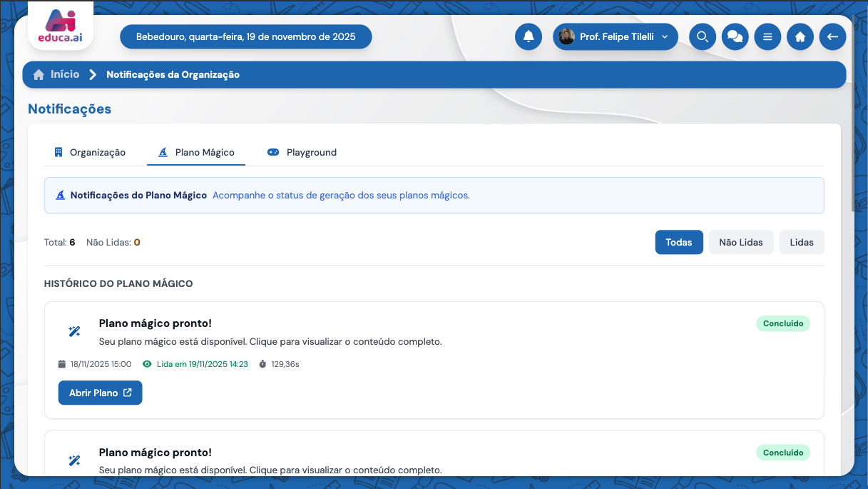Viewport: 868px width, 489px height.
Task: Click the eye icon beside 'Lida em 19/11/2025'
Action: 147,363
